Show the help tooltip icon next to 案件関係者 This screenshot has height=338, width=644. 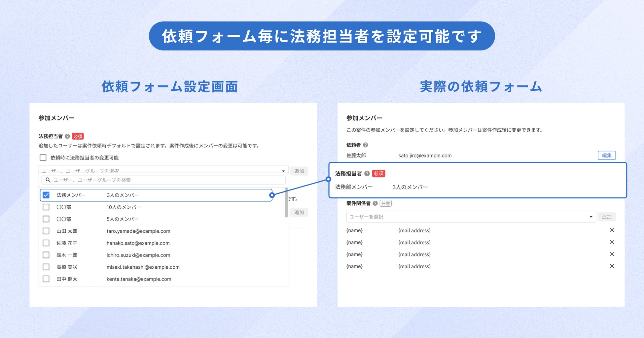click(x=375, y=203)
